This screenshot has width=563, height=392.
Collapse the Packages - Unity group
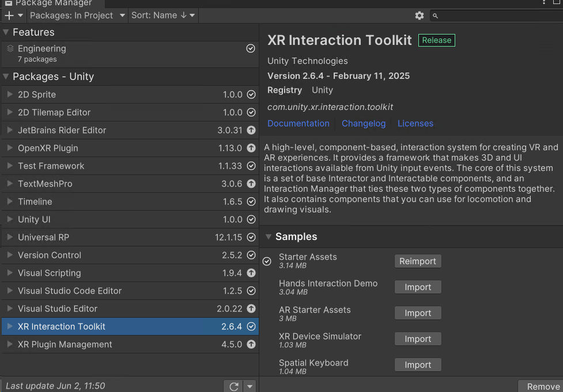[x=6, y=77]
